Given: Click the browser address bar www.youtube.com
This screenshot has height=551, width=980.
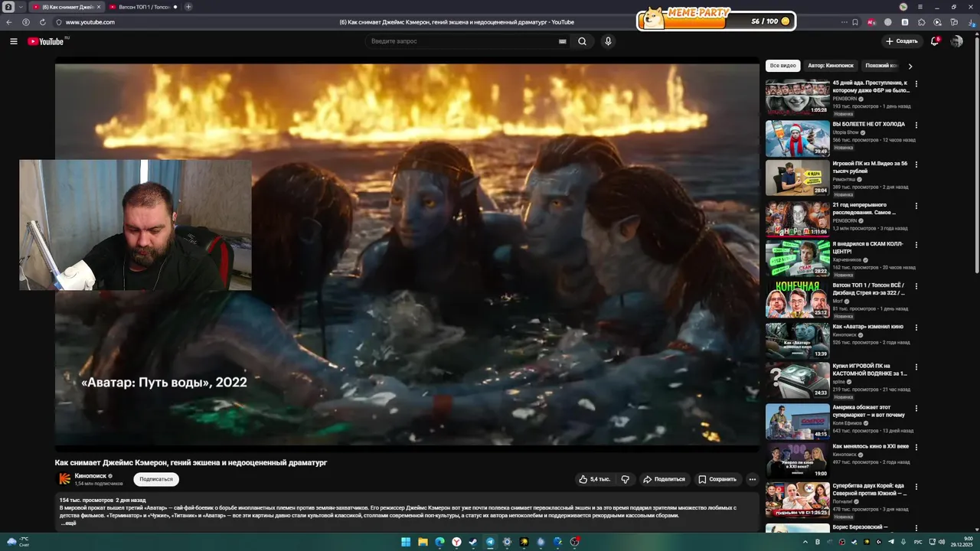Looking at the screenshot, I should coord(89,22).
